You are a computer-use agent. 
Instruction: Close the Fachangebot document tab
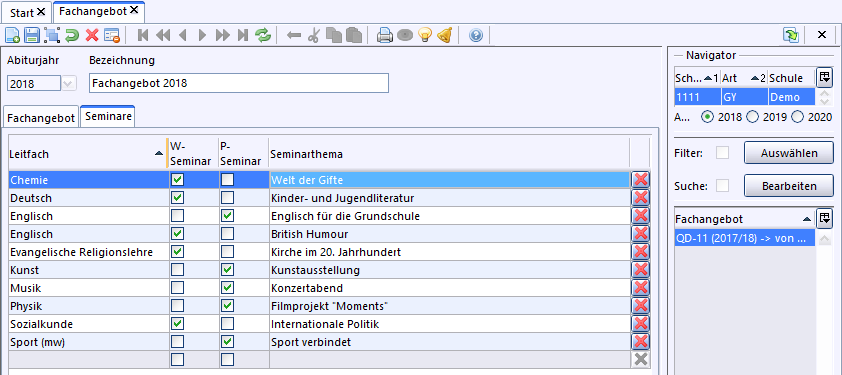pos(134,10)
